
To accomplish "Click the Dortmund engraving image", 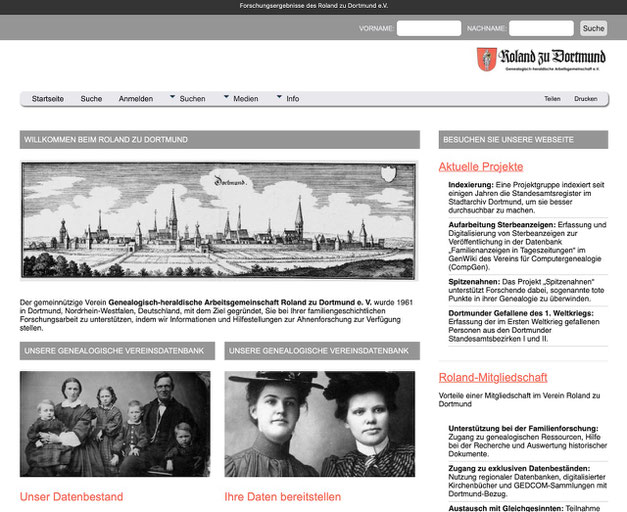I will pos(219,220).
